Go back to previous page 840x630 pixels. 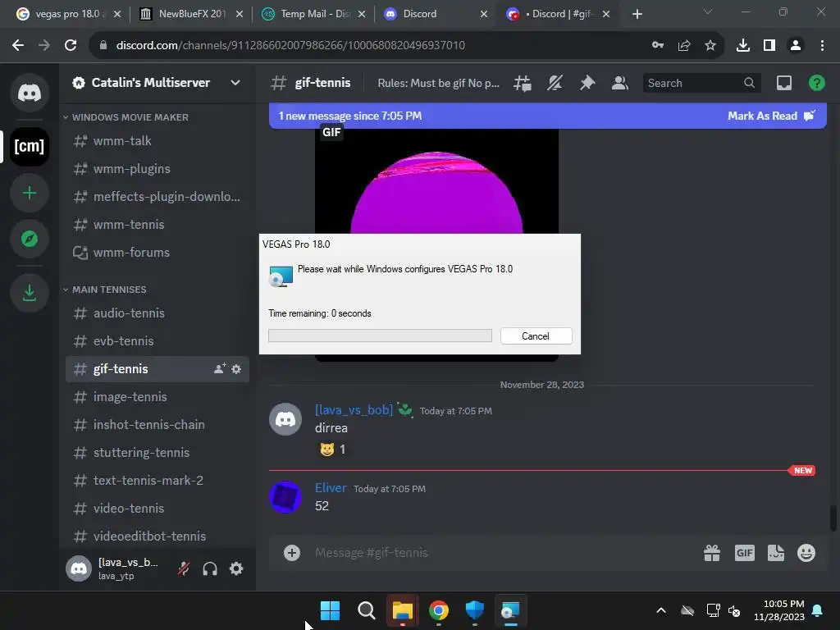(18, 46)
